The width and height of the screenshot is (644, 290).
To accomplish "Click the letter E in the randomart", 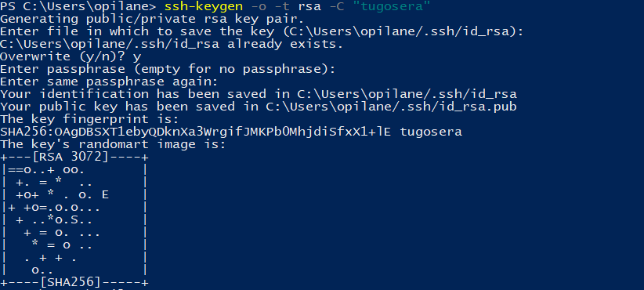I will tap(105, 194).
